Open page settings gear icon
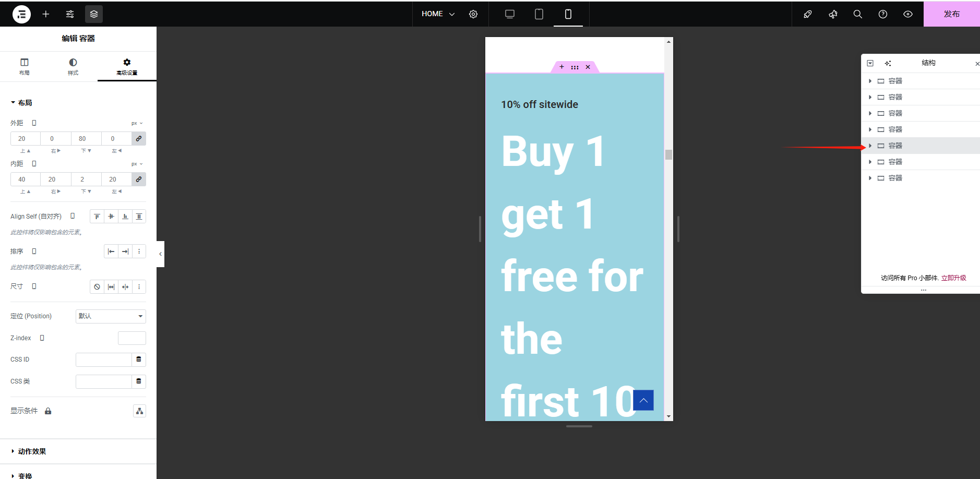Image resolution: width=980 pixels, height=479 pixels. pyautogui.click(x=473, y=14)
